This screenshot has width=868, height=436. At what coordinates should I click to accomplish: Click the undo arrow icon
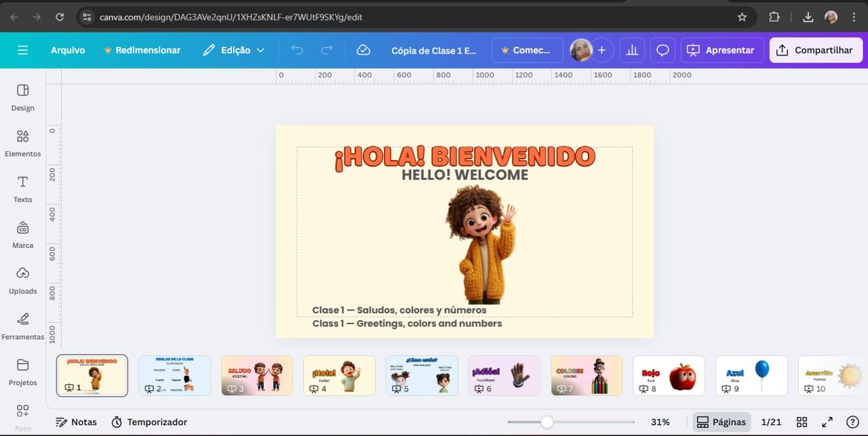(297, 50)
